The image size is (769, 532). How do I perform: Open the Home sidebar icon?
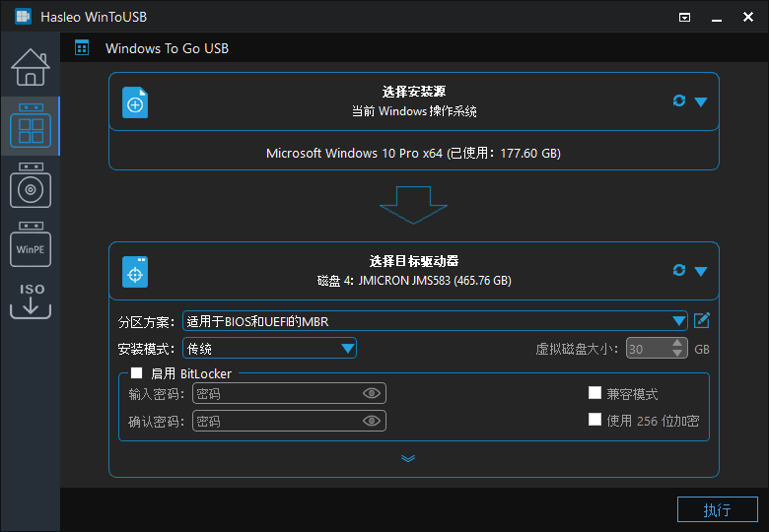coord(31,67)
